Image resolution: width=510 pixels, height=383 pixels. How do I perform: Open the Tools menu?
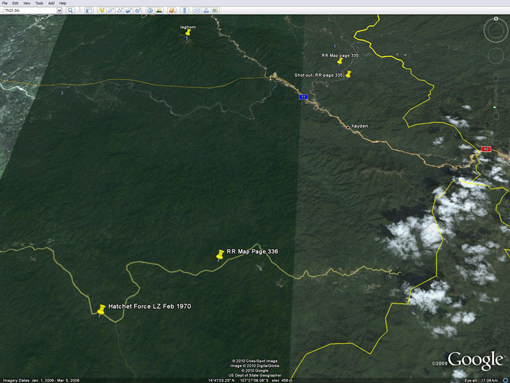click(x=39, y=3)
